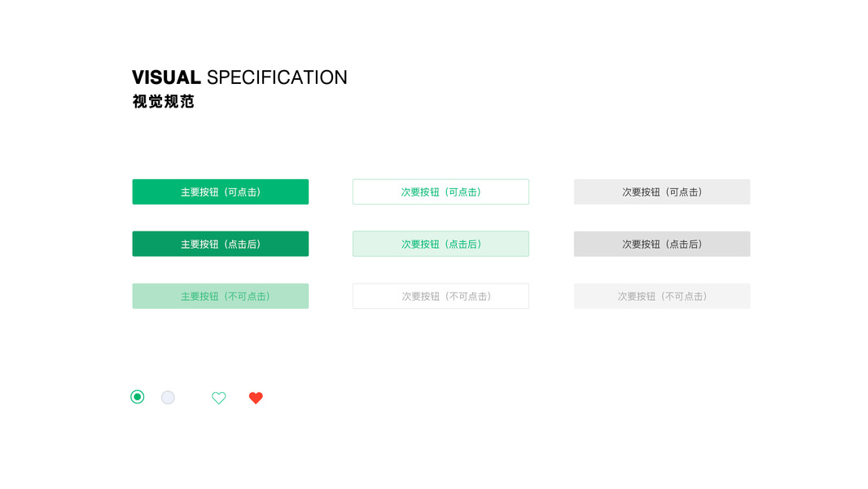Click the faded green 主要按钮（不可点击） button
Screen dimensions: 868x489
220,296
